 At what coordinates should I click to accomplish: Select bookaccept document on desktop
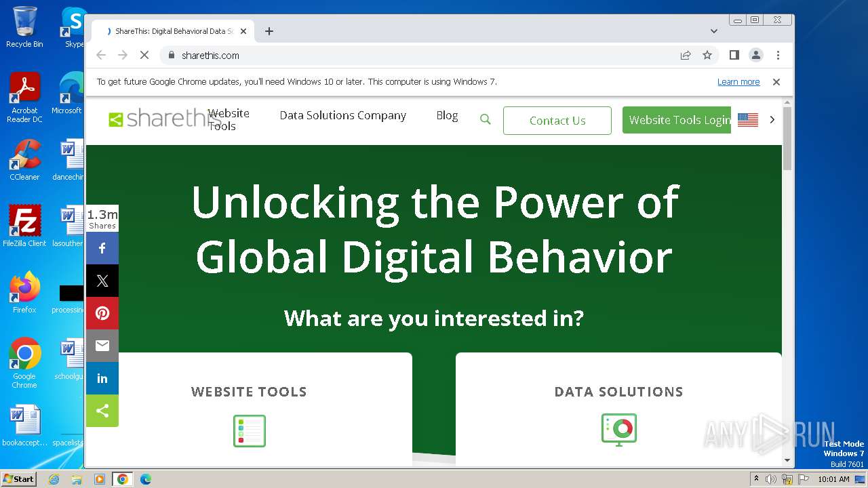point(24,426)
